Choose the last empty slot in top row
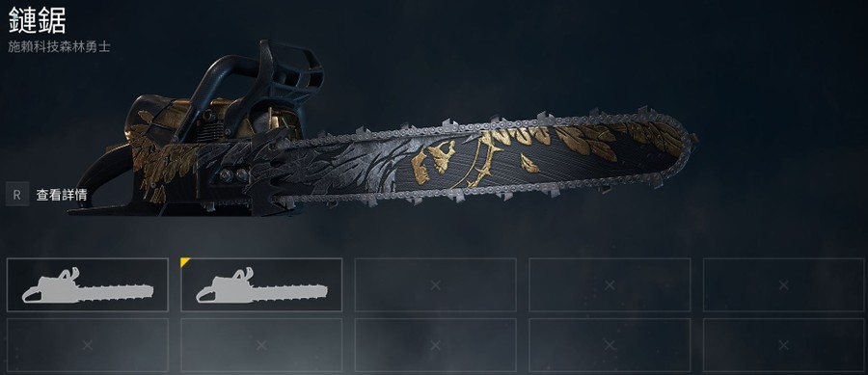Viewport: 868px width, 375px height. [783, 284]
